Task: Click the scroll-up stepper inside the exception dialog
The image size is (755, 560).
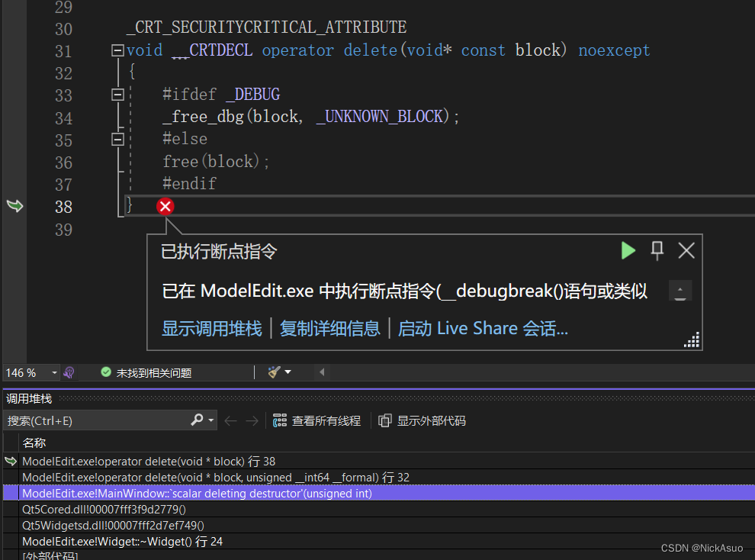Action: point(679,290)
